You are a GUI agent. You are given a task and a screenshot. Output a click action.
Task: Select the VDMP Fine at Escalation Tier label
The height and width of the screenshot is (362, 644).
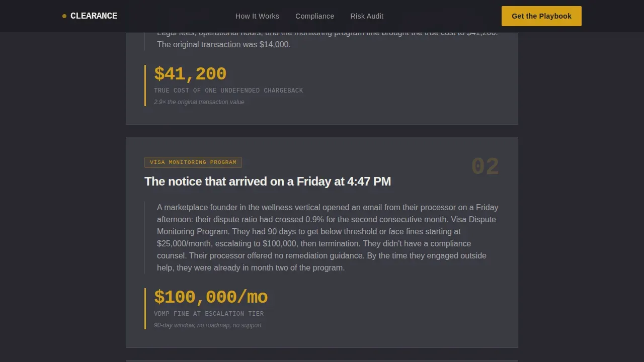point(209,314)
